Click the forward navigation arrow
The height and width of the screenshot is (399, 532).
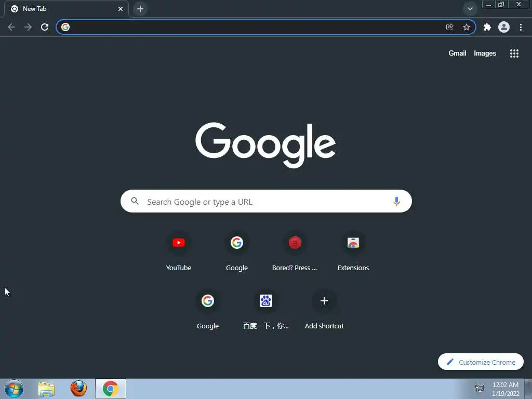[x=28, y=27]
